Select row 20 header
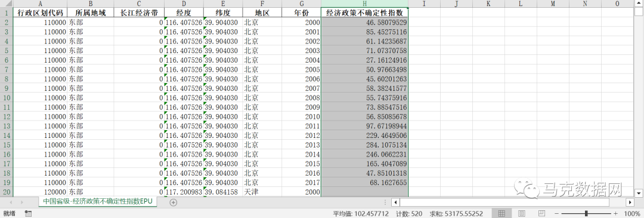Image resolution: width=644 pixels, height=218 pixels. [x=7, y=192]
